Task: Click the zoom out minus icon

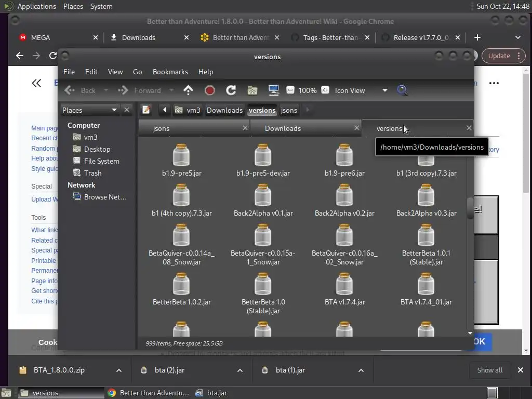Action: [290, 90]
